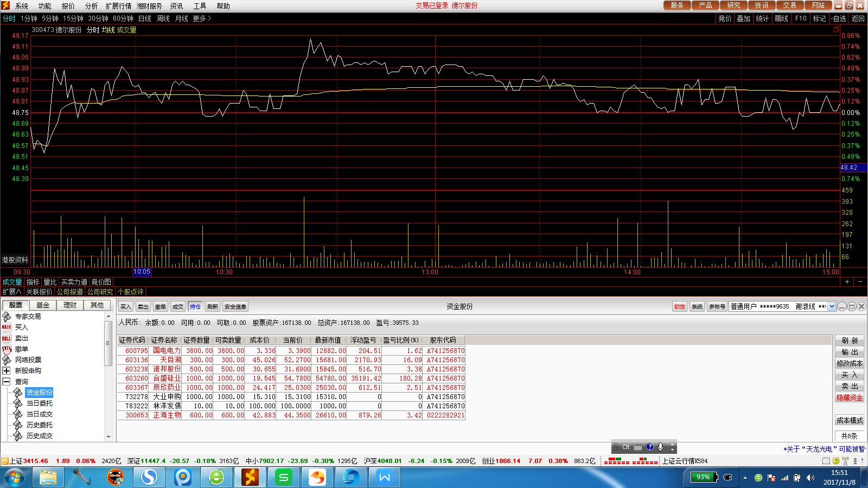The image size is (868, 488).
Task: Click the minus zoom-out chart button
Action: pos(860,282)
